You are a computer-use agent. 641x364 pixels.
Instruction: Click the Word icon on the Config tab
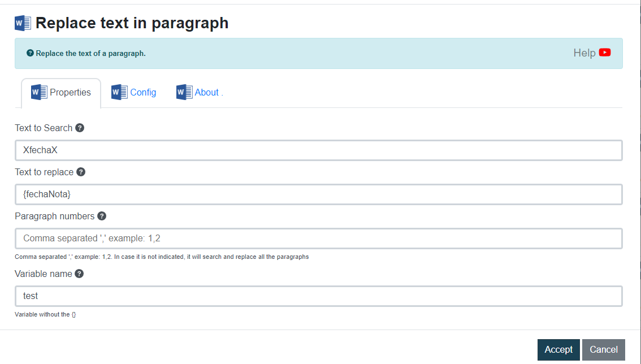coord(119,92)
